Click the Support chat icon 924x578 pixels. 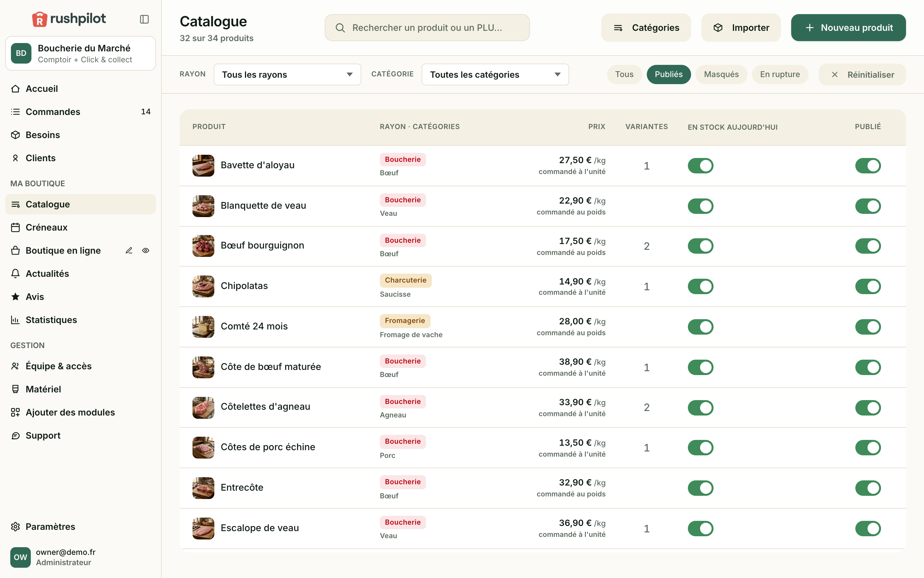point(15,435)
